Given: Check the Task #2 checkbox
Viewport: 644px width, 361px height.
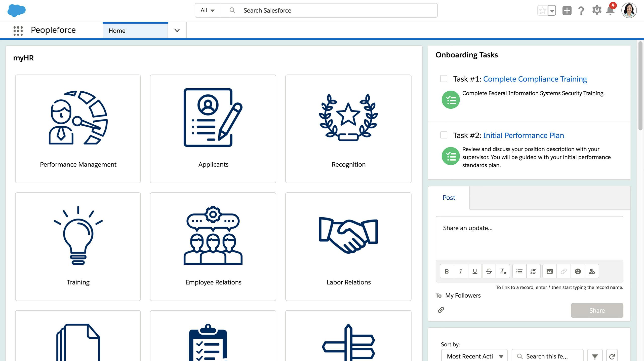Looking at the screenshot, I should pos(444,135).
